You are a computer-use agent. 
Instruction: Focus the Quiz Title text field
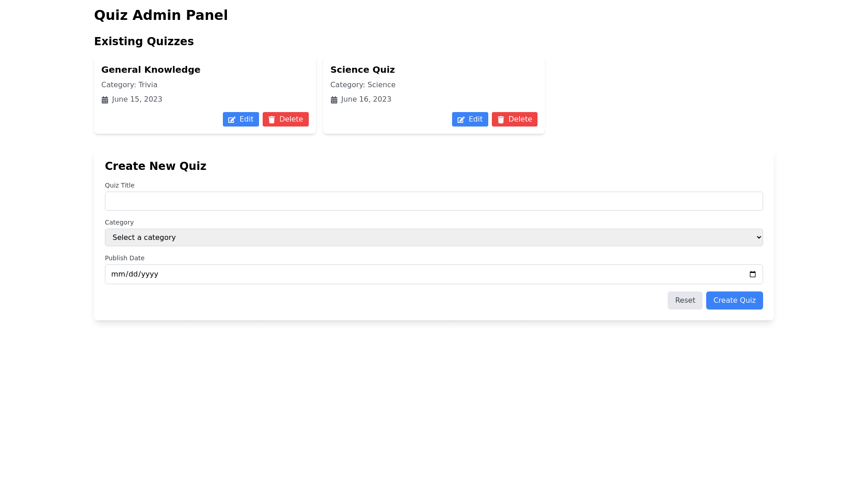point(434,201)
